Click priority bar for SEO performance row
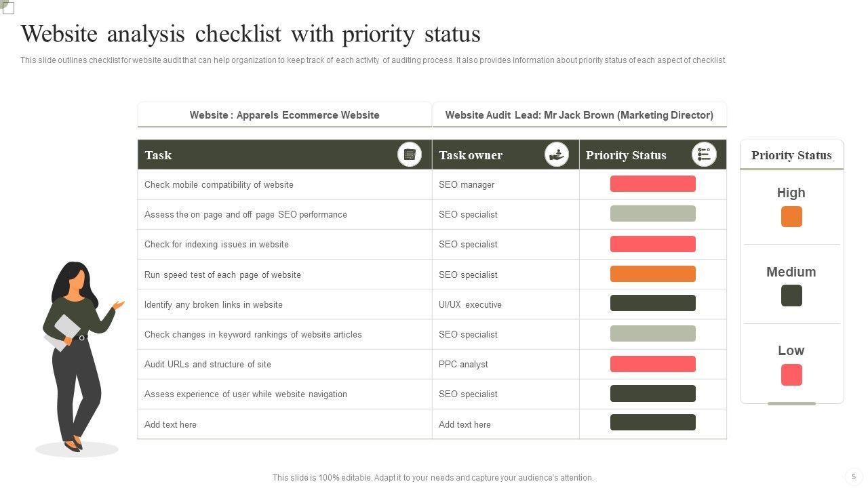Screen dimensions: 868x488 652,213
